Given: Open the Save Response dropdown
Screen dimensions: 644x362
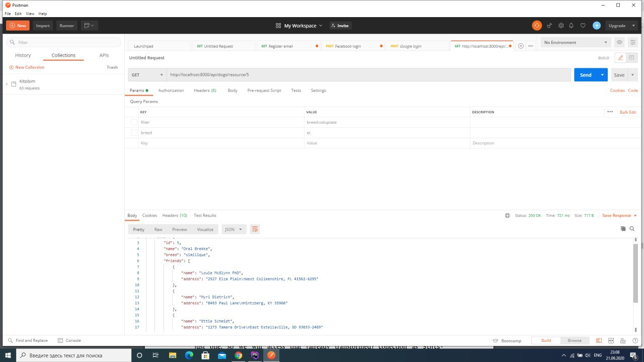Looking at the screenshot, I should tap(619, 216).
